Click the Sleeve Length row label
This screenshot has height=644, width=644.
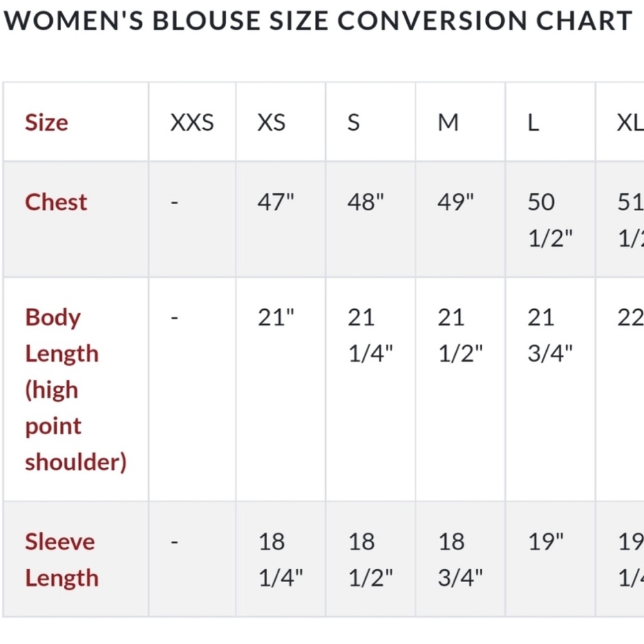coord(62,560)
